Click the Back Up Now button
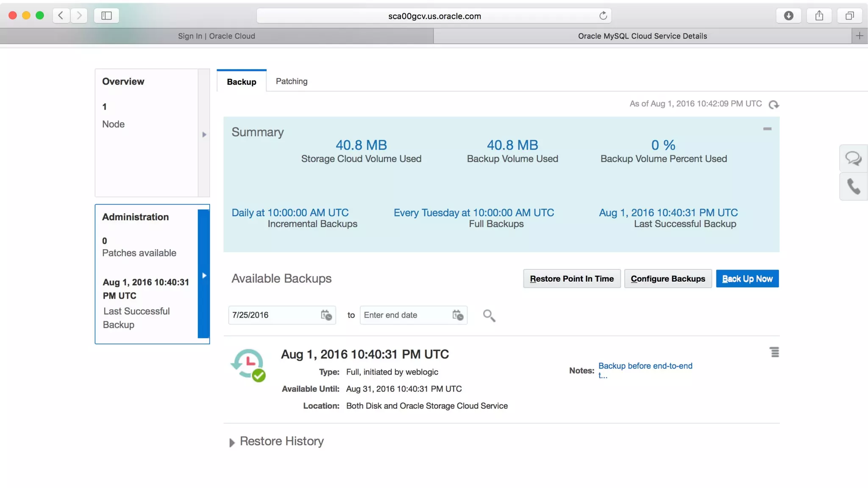868x488 pixels. 747,279
